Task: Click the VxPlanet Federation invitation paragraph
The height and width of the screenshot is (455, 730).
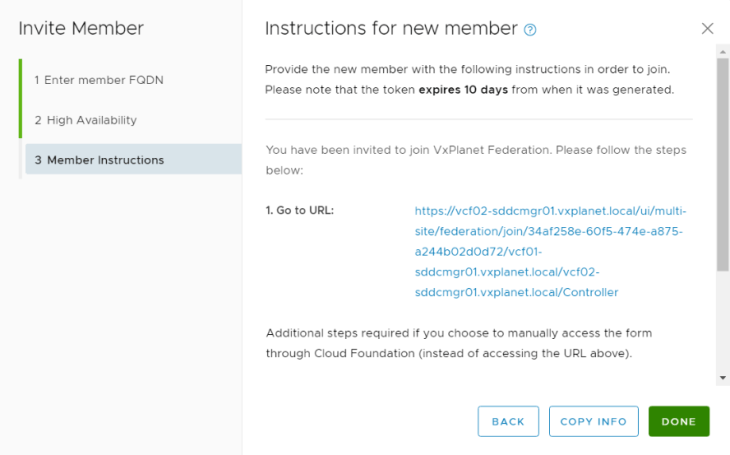Action: pos(476,160)
